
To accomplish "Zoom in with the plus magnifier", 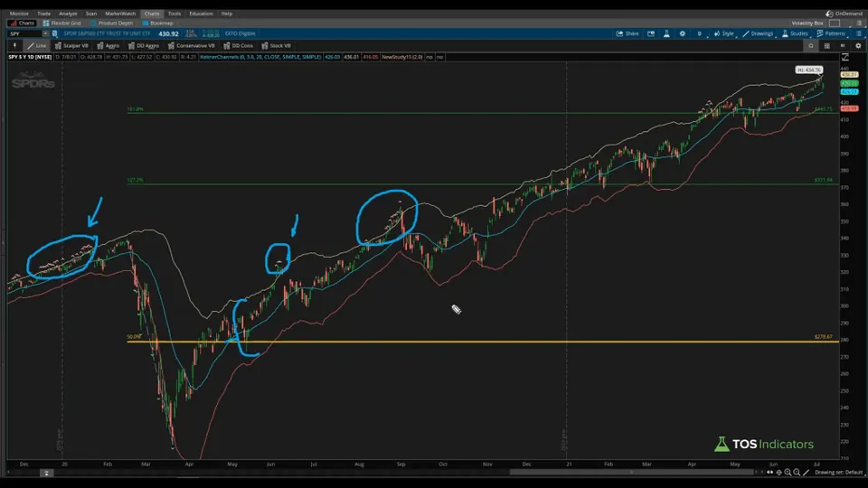I will coord(788,473).
